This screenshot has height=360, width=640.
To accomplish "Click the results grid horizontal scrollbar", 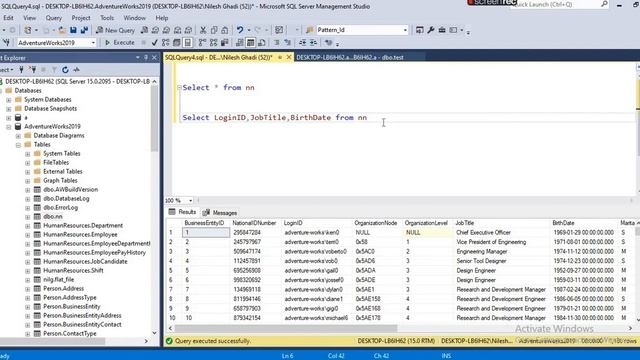I will click(286, 328).
